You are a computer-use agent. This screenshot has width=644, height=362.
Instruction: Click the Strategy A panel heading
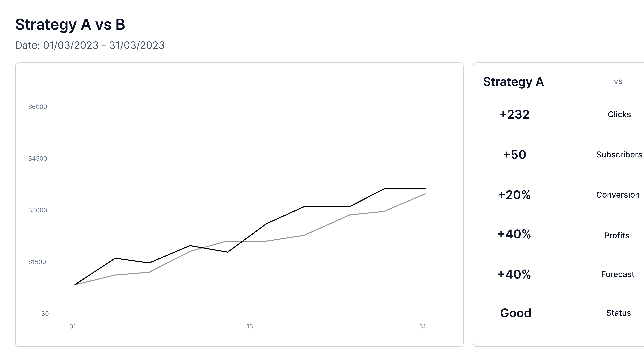[x=513, y=82]
